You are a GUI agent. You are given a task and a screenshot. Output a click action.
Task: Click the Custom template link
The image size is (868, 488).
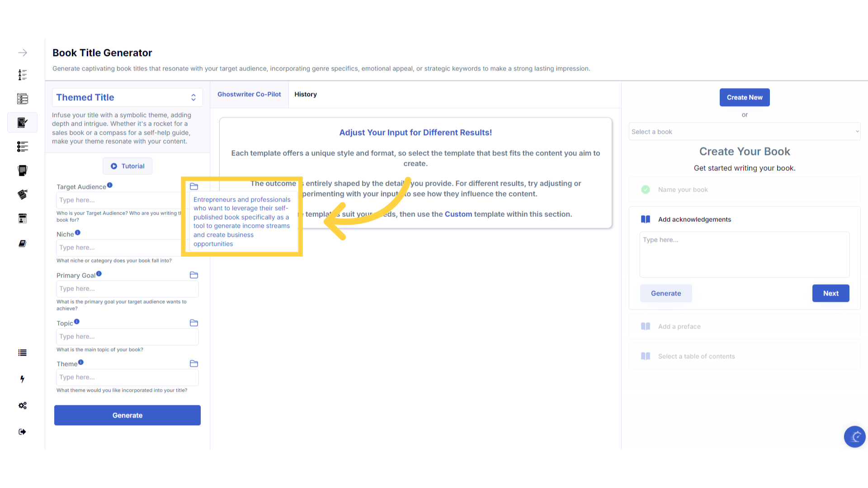point(458,214)
